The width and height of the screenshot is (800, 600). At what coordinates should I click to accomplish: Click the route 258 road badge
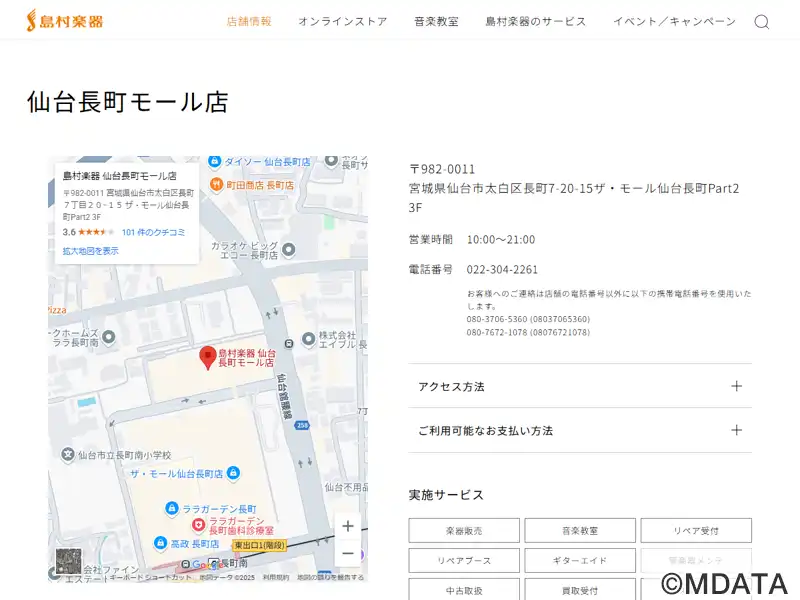tap(302, 425)
